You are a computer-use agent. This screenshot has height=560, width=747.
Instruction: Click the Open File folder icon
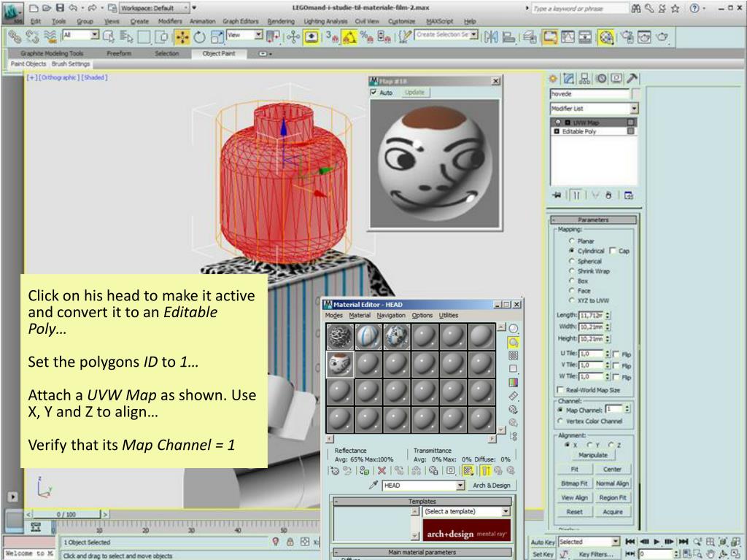point(46,7)
